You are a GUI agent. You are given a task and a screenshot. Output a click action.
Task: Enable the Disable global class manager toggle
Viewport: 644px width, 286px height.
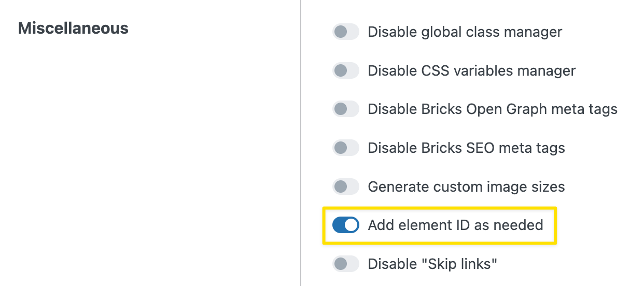tap(346, 32)
